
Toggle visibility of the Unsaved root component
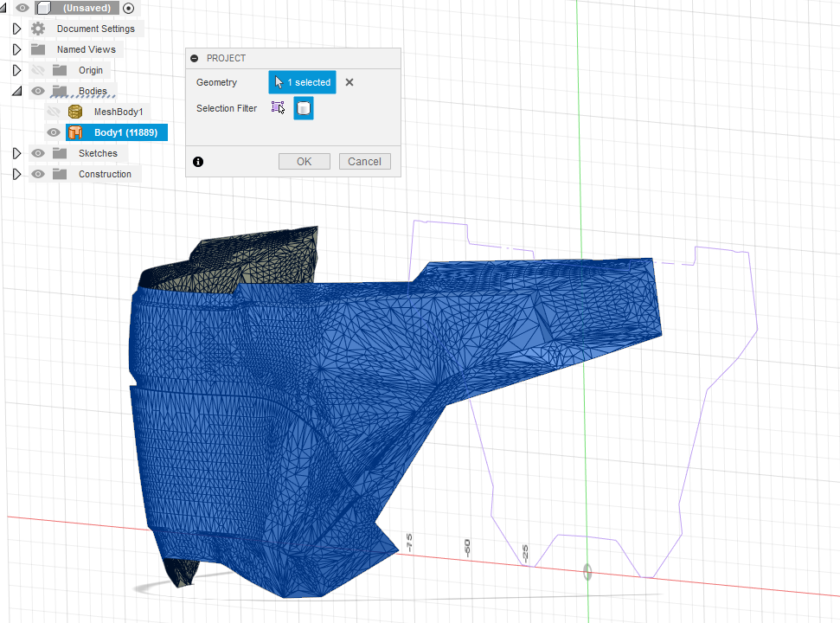pos(22,8)
